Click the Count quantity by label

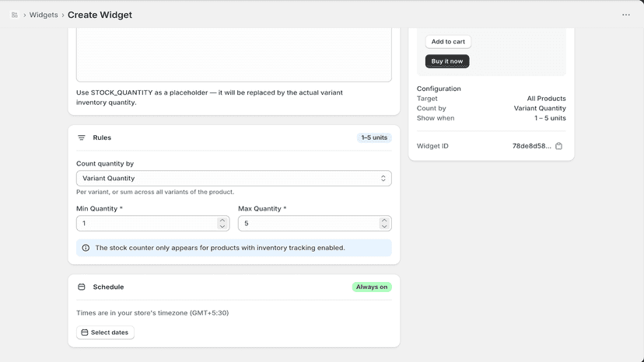[x=105, y=163]
